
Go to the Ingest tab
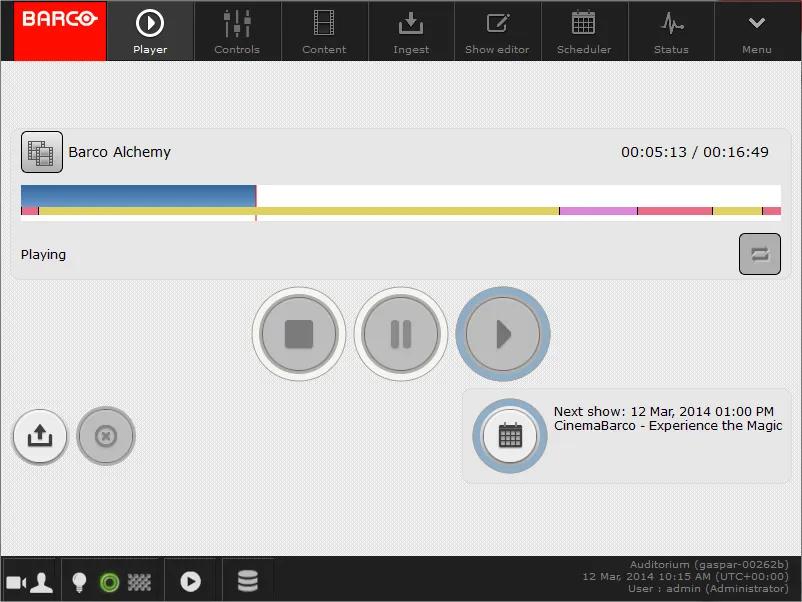[411, 31]
